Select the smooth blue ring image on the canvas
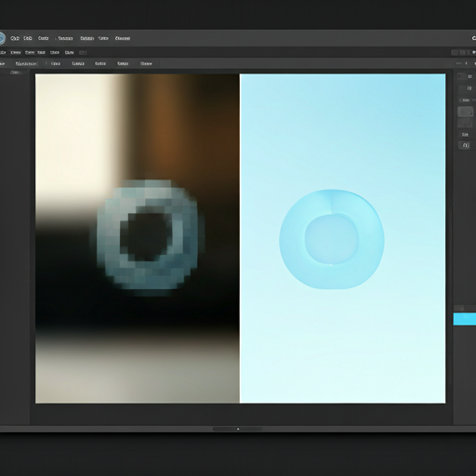Viewport: 476px width, 476px height. (x=332, y=239)
